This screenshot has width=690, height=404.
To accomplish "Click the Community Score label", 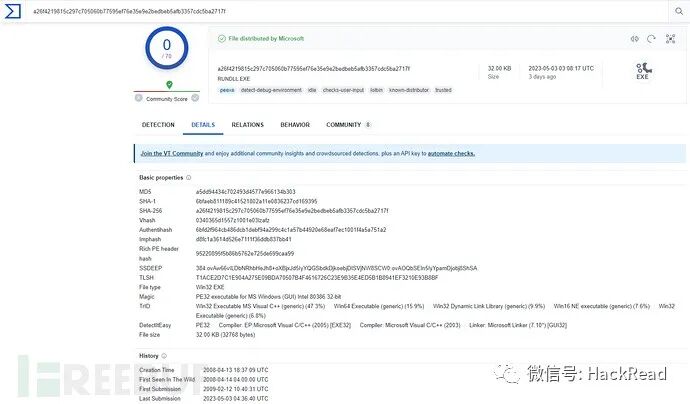I will 167,99.
